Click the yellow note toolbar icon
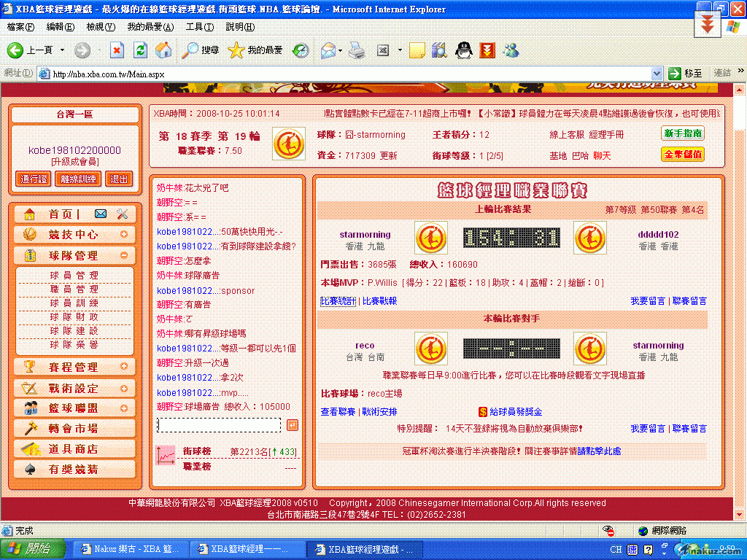This screenshot has height=560, width=747. click(x=417, y=50)
